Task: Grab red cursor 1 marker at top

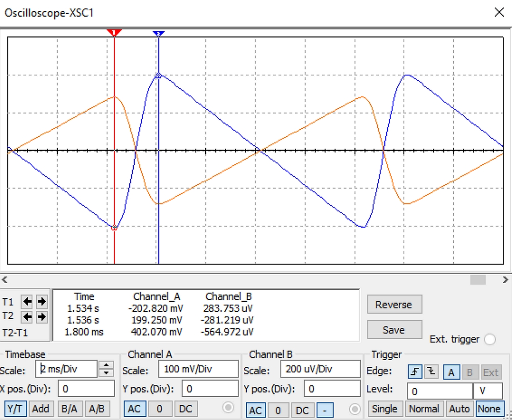Action: 114,32
